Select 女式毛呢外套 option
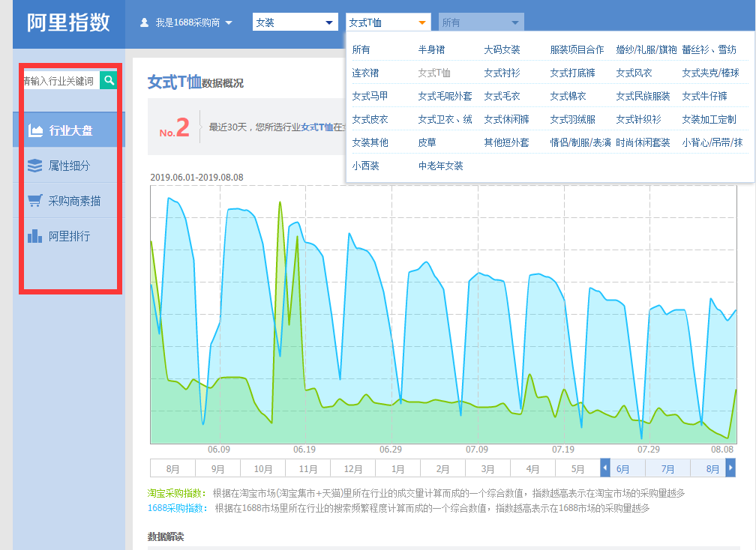 point(445,96)
